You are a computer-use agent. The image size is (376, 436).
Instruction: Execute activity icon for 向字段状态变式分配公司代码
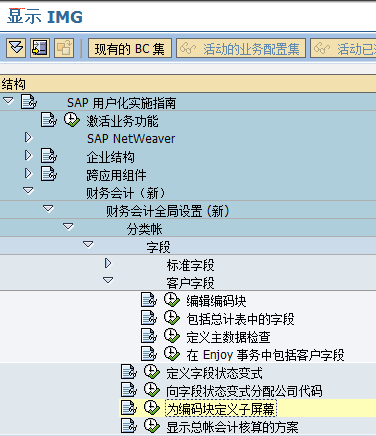[x=152, y=390]
